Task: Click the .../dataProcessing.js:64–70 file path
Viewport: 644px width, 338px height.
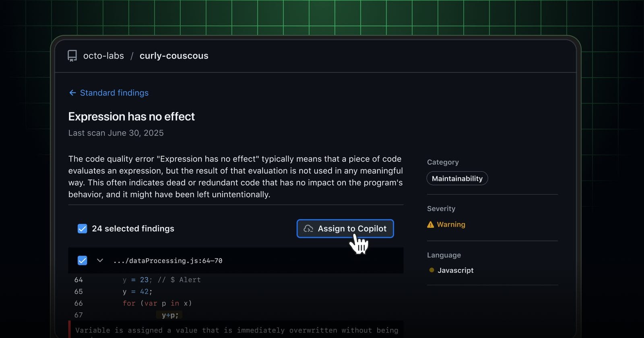Action: coord(168,261)
